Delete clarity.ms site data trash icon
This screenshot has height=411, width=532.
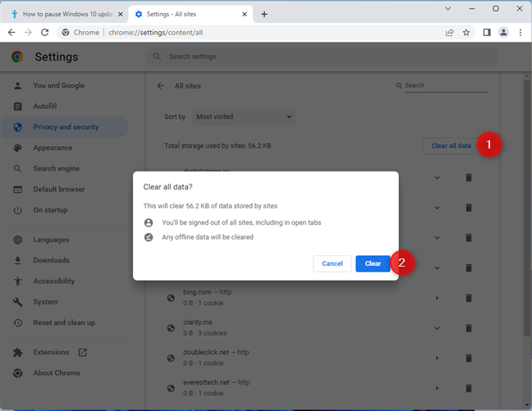[x=469, y=328]
